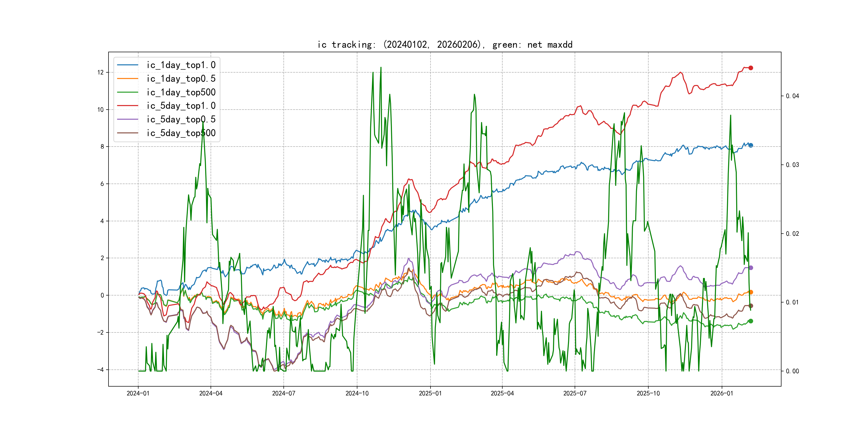The image size is (868, 434).
Task: Click the 2024-10 x-axis tick label
Action: click(x=357, y=393)
